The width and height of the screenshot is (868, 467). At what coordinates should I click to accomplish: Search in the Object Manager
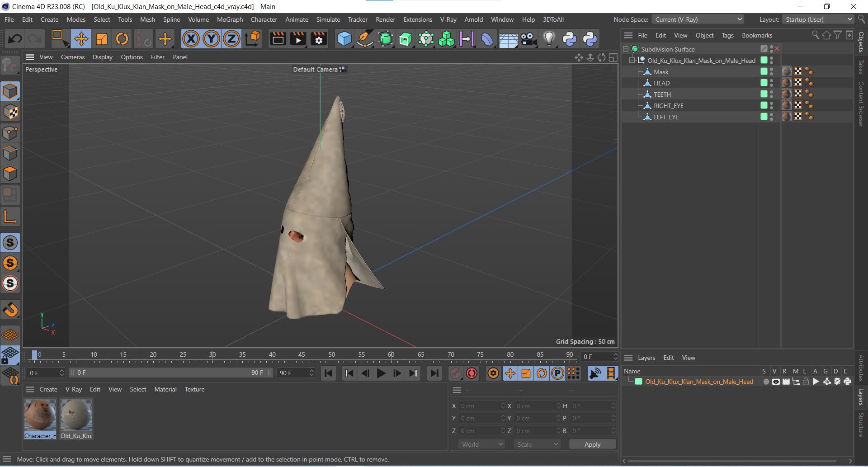pos(815,35)
